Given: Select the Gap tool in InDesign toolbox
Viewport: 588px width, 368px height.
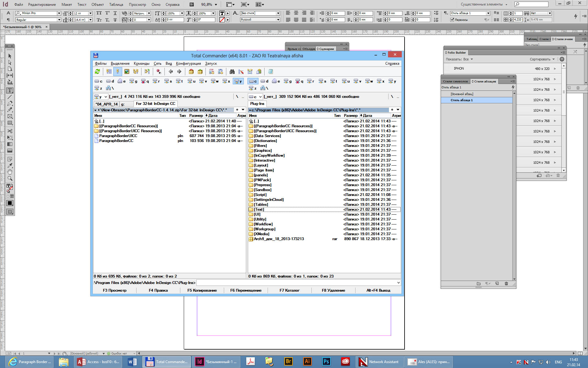Looking at the screenshot, I should click(x=10, y=75).
